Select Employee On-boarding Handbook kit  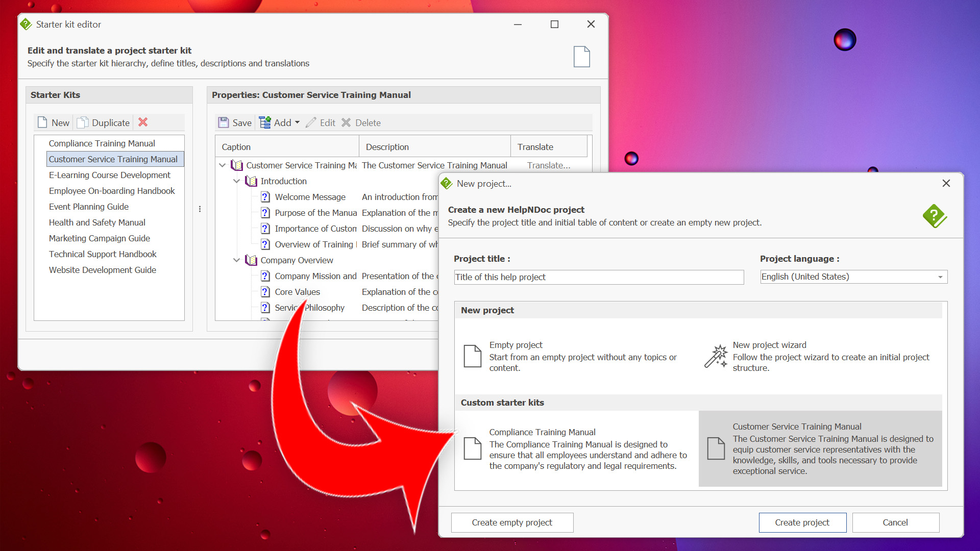[112, 191]
